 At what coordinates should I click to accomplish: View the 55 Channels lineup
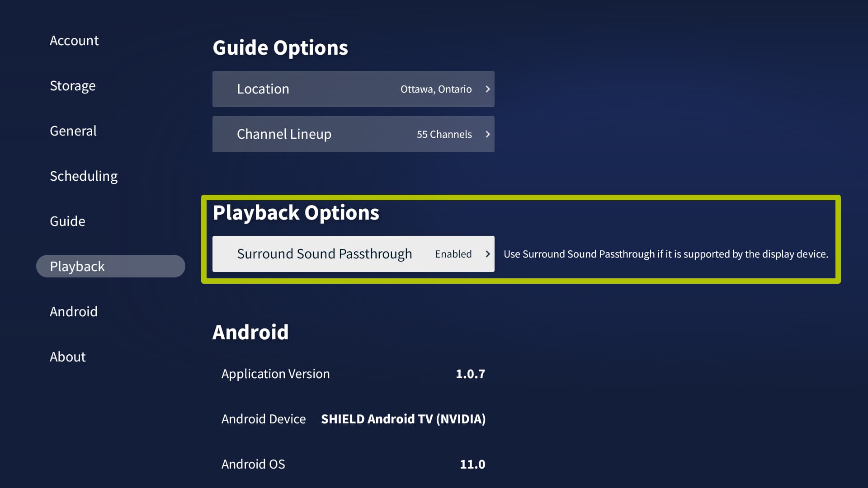pyautogui.click(x=353, y=134)
